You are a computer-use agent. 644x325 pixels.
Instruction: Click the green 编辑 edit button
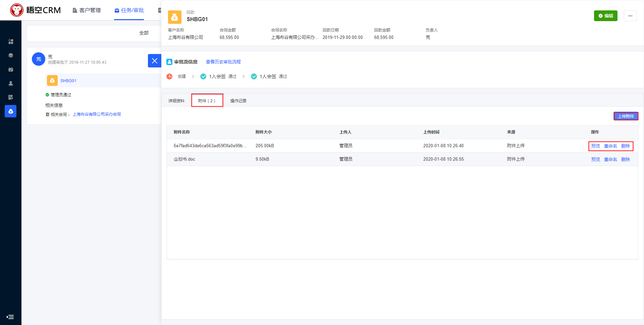[x=605, y=16]
